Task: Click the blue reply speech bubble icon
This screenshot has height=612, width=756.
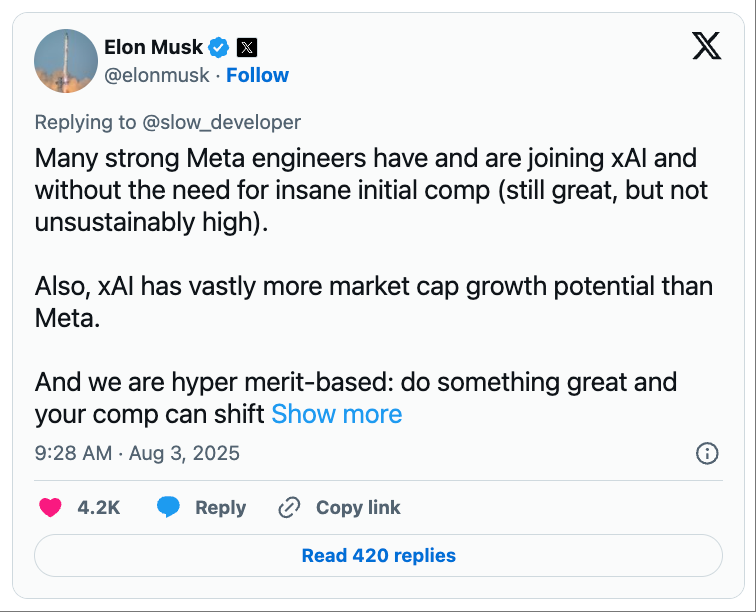Action: 169,508
